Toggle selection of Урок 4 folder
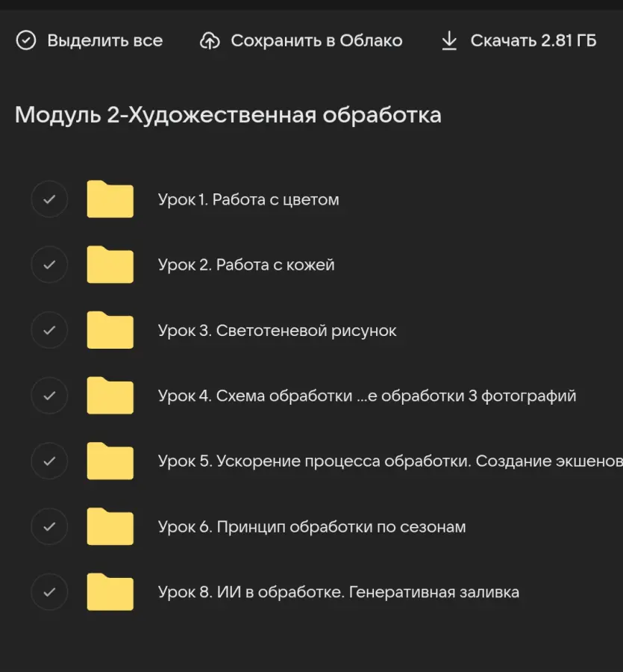This screenshot has width=623, height=672. [49, 395]
